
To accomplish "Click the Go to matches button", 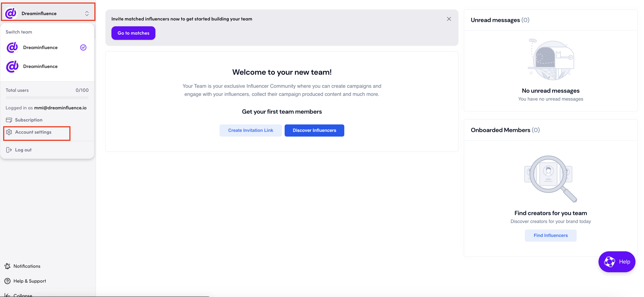I will (133, 33).
